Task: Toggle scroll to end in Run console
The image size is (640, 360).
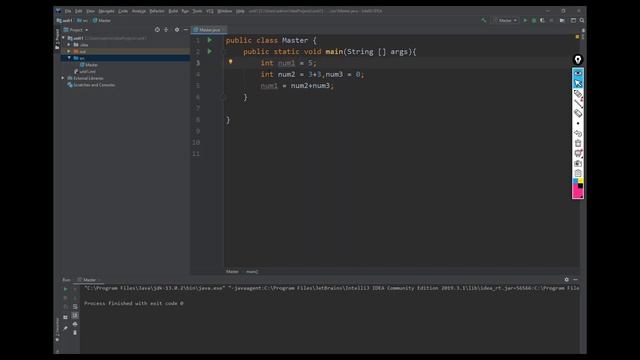Action: [x=75, y=316]
